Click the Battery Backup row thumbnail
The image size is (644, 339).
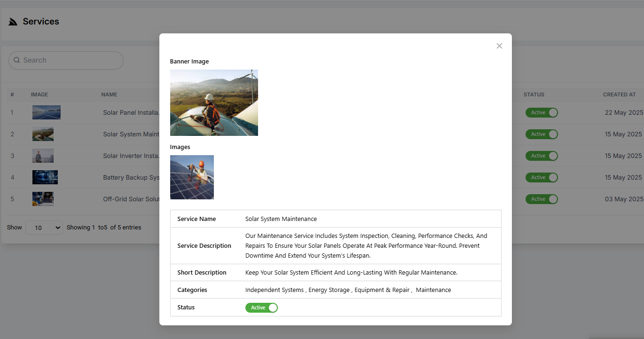(45, 177)
